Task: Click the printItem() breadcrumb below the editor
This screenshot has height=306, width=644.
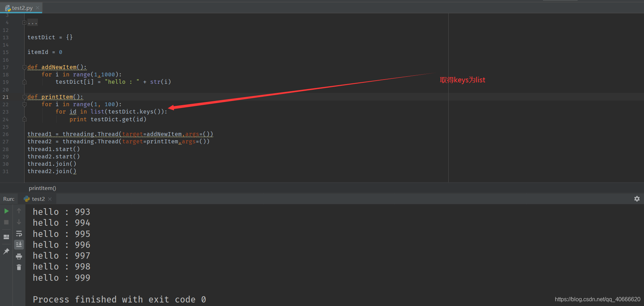Action: point(42,188)
